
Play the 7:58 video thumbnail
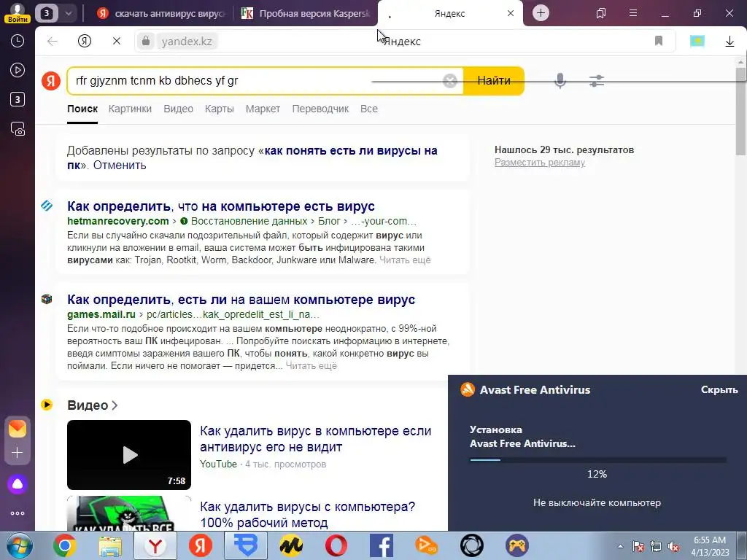[129, 455]
